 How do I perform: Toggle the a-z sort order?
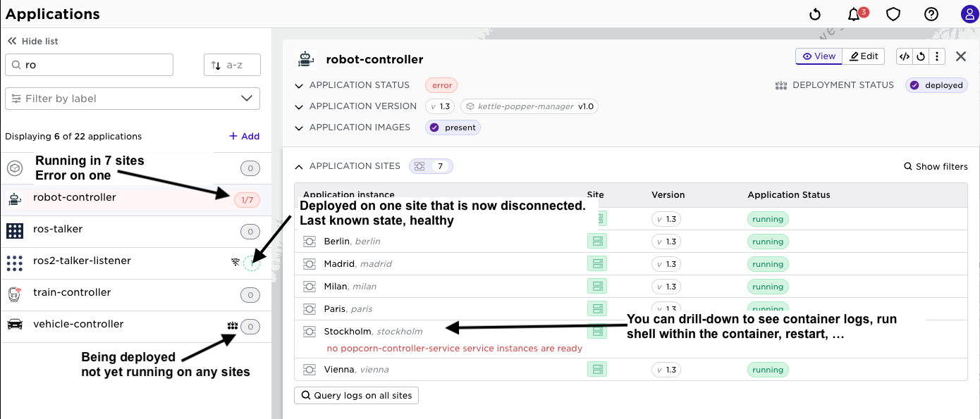tap(232, 65)
